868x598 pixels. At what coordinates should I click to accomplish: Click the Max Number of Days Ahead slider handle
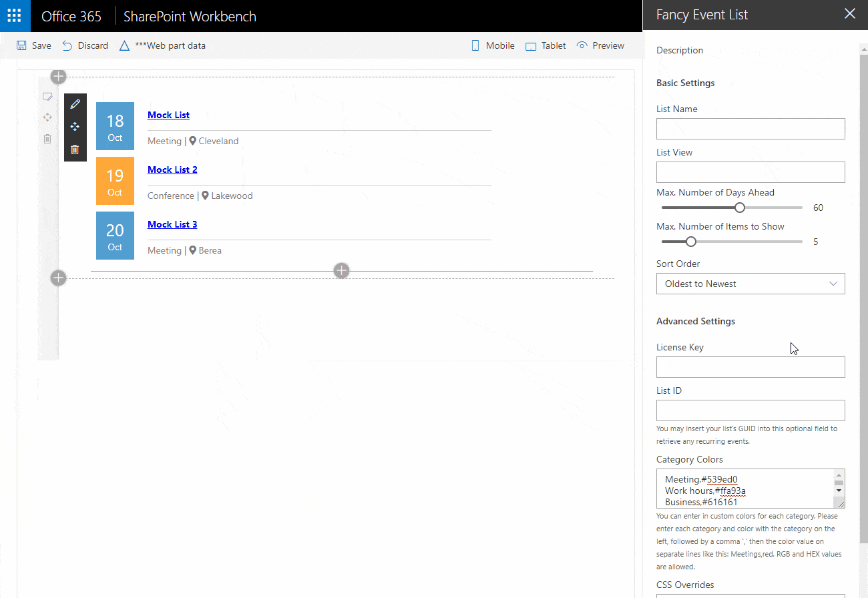[x=739, y=208]
